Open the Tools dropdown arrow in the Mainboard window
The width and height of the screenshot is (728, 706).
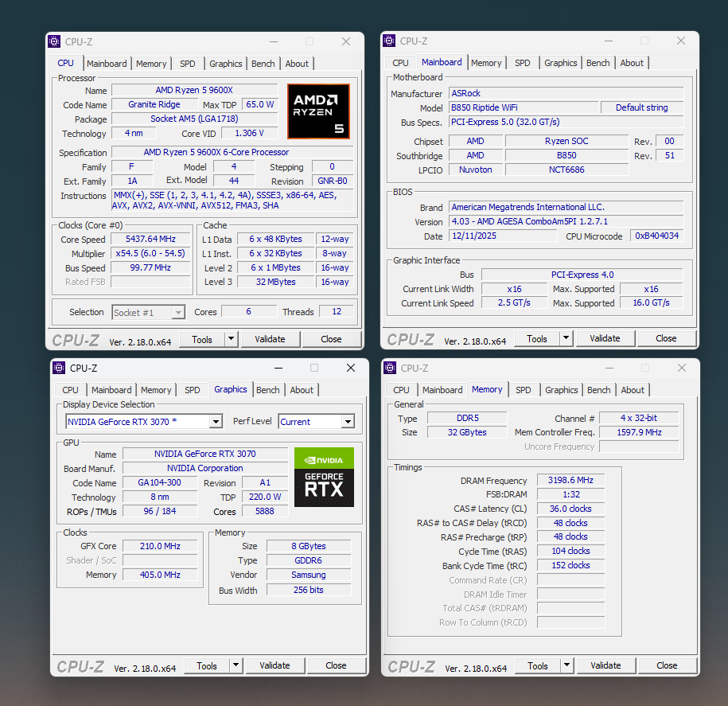coord(566,338)
